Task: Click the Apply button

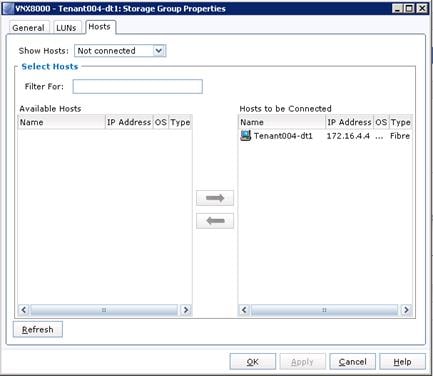Action: coord(302,362)
